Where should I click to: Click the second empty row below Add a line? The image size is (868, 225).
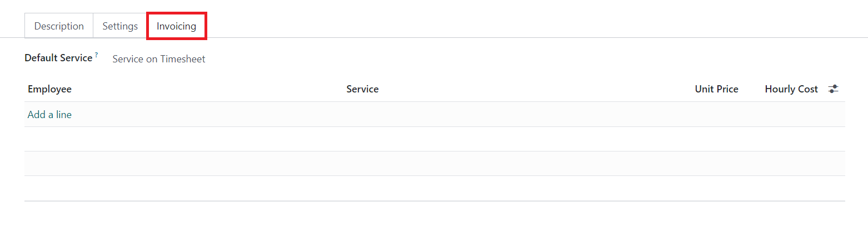(433, 164)
